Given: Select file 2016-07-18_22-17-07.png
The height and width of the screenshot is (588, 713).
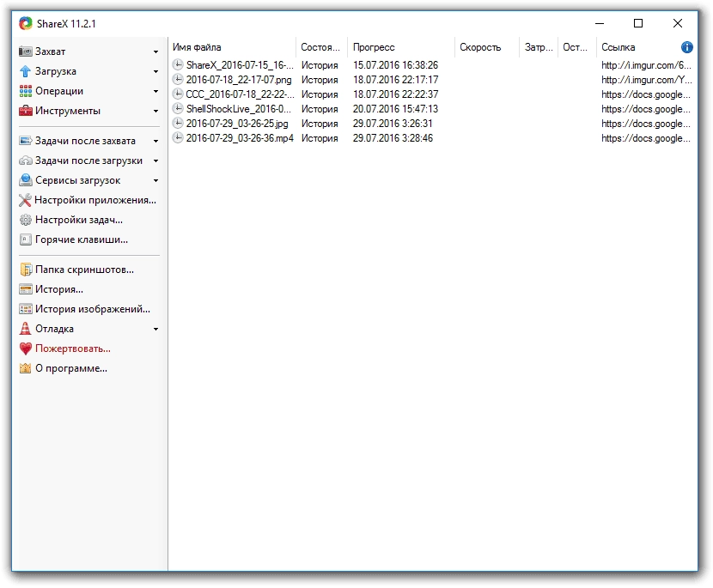Looking at the screenshot, I should pyautogui.click(x=239, y=80).
